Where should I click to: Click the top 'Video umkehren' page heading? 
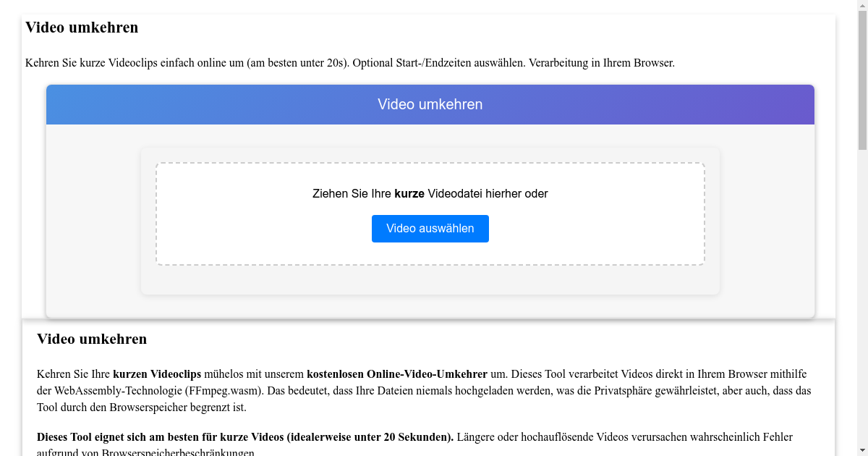pos(82,28)
